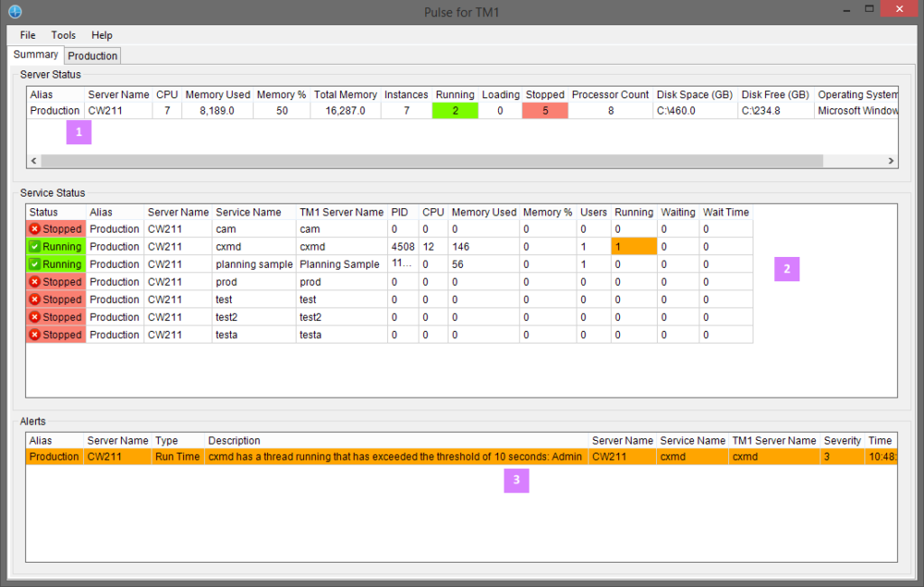Click the red stopped icon for testa service
Image resolution: width=924 pixels, height=587 pixels.
(35, 335)
